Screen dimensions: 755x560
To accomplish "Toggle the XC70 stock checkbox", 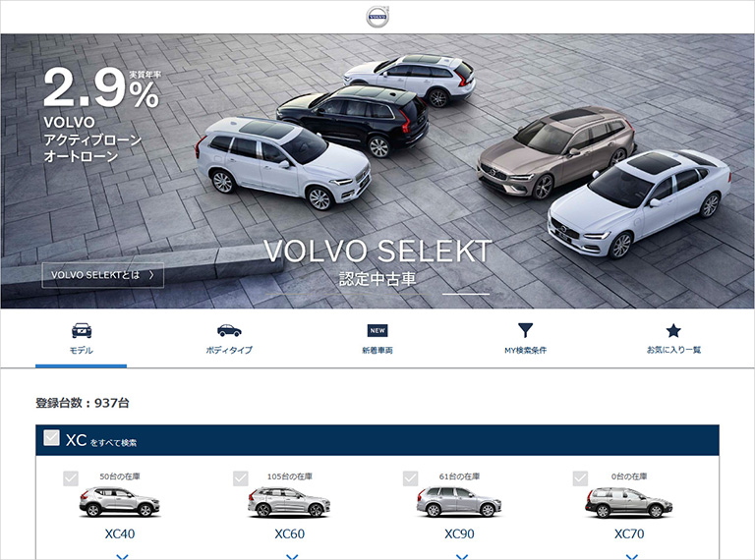I will coord(580,478).
